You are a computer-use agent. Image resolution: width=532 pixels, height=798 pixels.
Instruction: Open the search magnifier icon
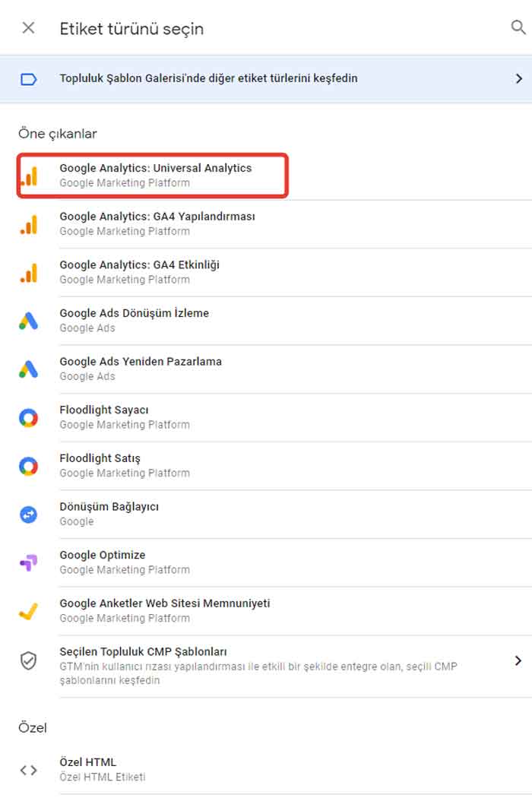pyautogui.click(x=518, y=27)
